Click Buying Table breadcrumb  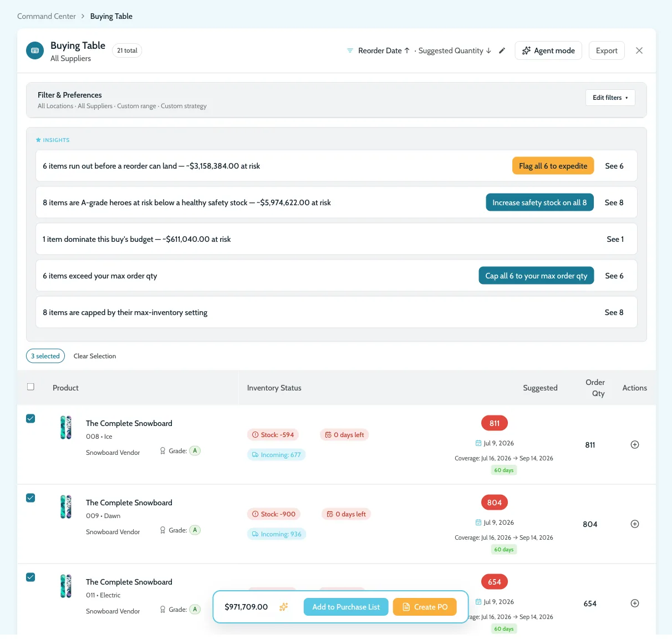(111, 16)
